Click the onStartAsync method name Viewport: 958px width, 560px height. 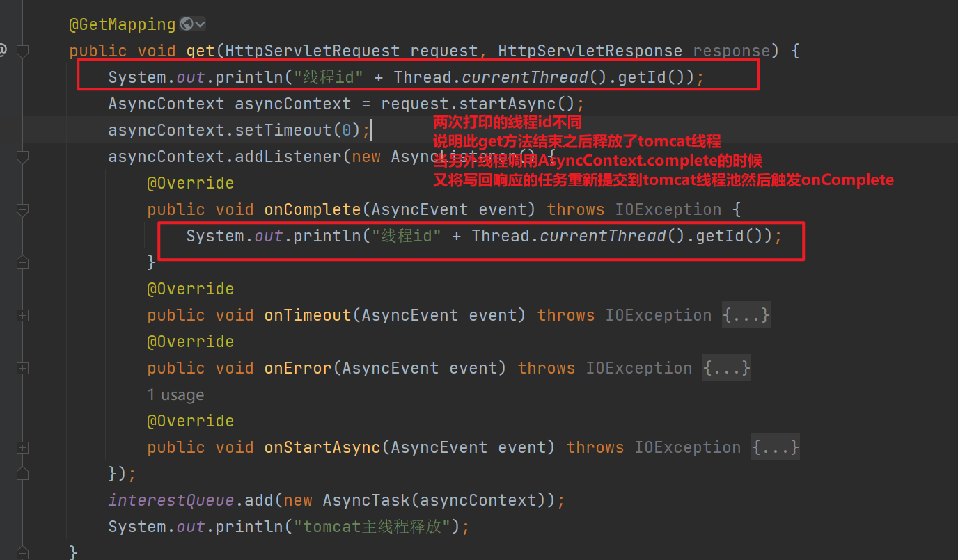(x=322, y=447)
